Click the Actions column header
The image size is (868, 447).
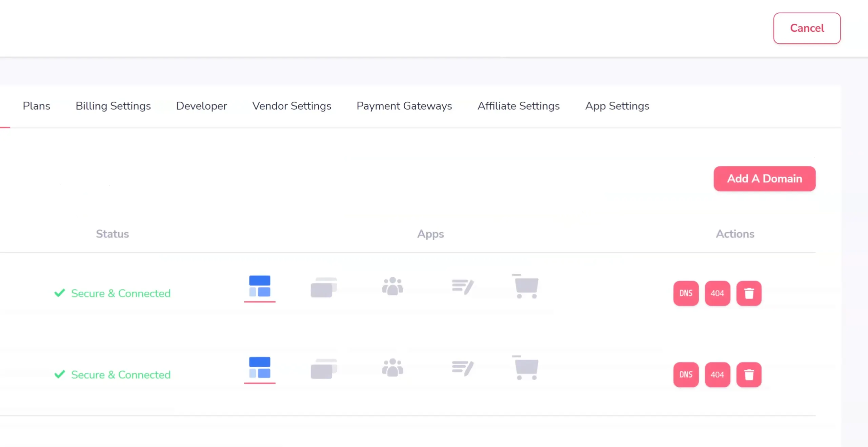[735, 234]
